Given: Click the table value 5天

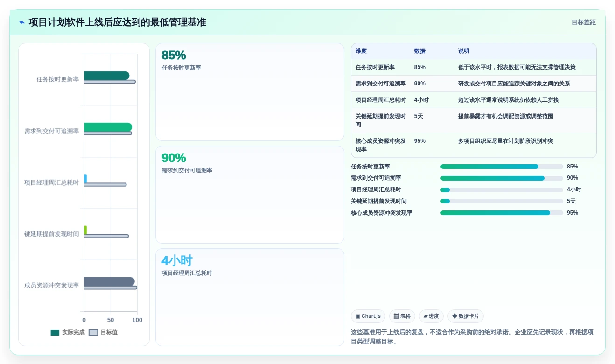Looking at the screenshot, I should pos(419,116).
